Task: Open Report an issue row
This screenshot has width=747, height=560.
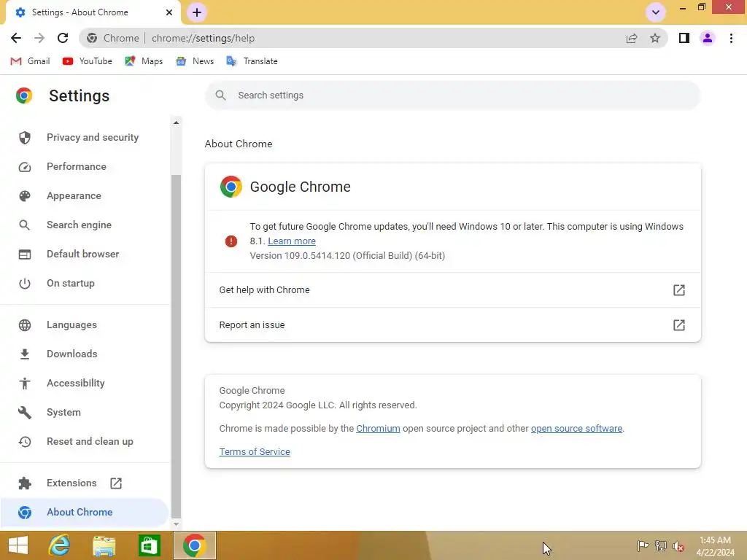Action: click(452, 324)
